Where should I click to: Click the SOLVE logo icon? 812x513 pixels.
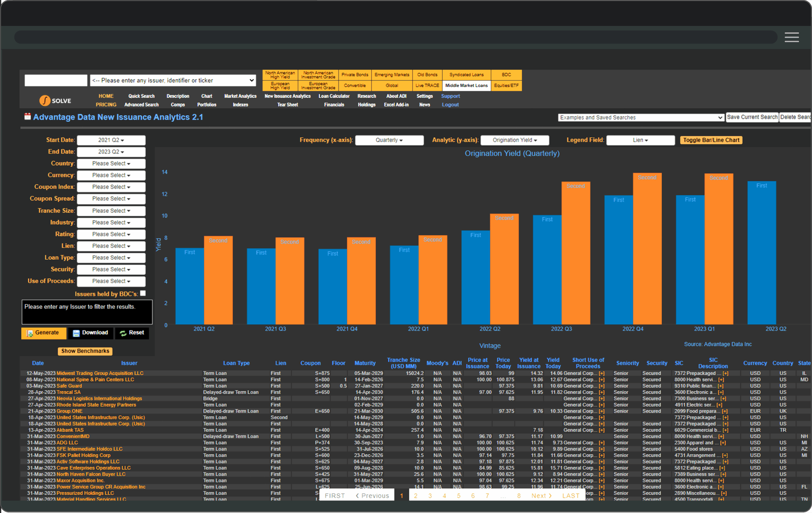coord(45,101)
